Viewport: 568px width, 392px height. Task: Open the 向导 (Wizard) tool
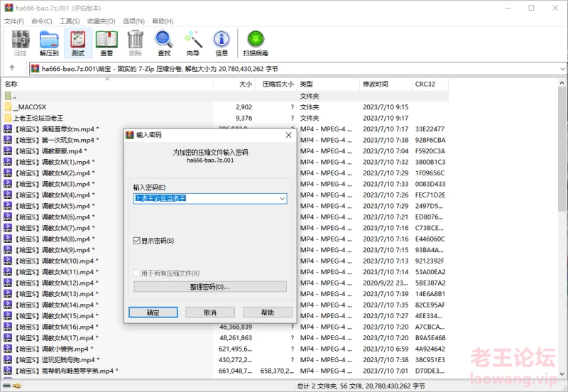pyautogui.click(x=192, y=43)
